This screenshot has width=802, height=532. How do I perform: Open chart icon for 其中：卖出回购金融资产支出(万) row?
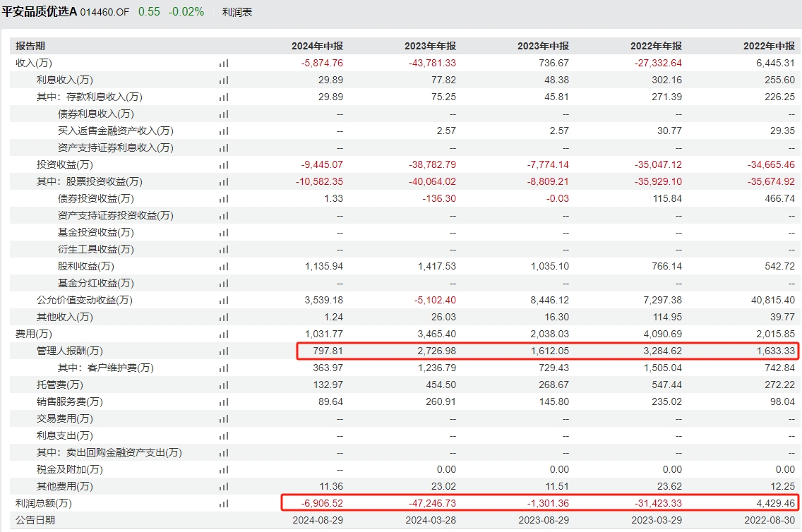tap(224, 452)
